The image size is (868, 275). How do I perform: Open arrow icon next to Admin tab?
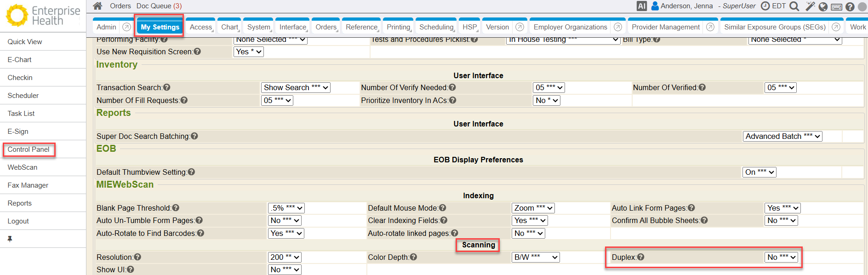pos(126,27)
